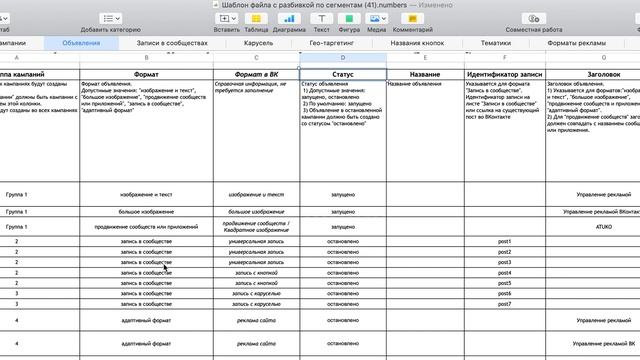Image resolution: width=640 pixels, height=360 pixels.
Task: Select column B header
Action: click(146, 58)
